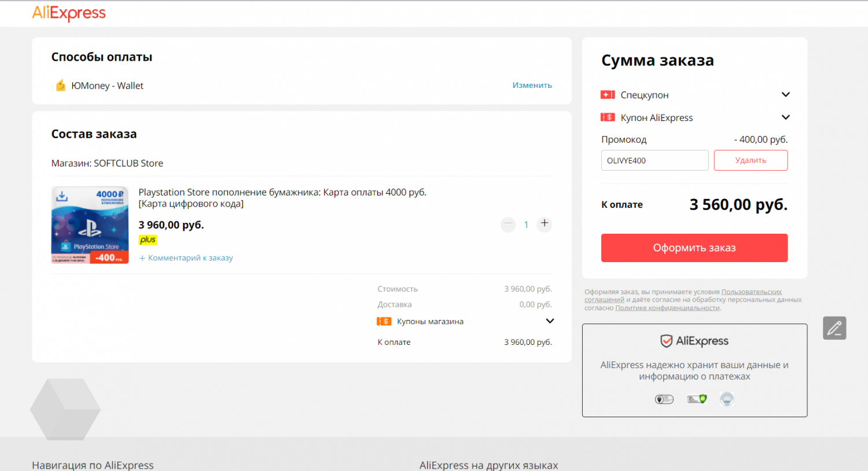Screen dimensions: 868x471
Task: Click the 3 560,00 руб. total amount
Action: click(x=738, y=204)
